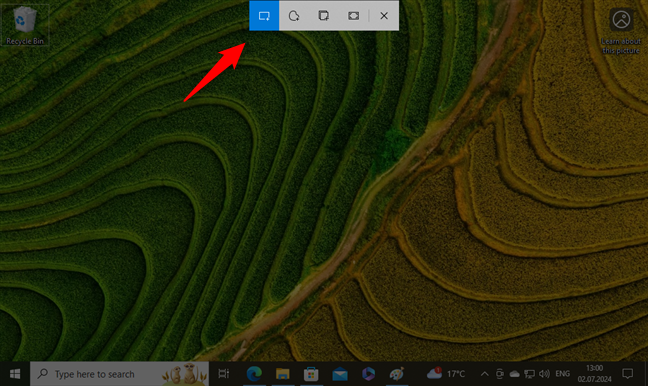Select Freeform Snip mode
This screenshot has height=386, width=648.
click(294, 16)
